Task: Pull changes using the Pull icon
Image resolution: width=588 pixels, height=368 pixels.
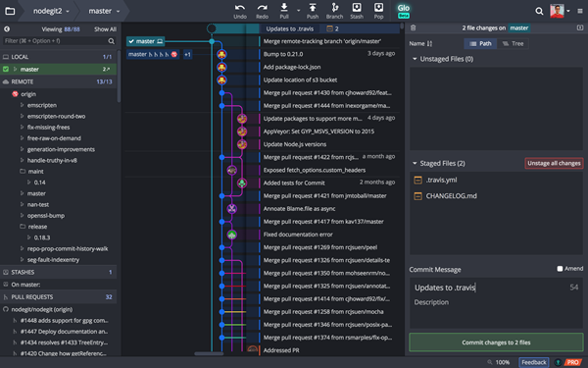Action: 284,7
